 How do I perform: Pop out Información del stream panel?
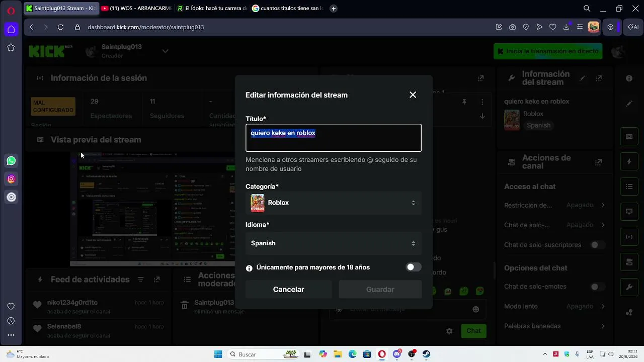pos(599,78)
